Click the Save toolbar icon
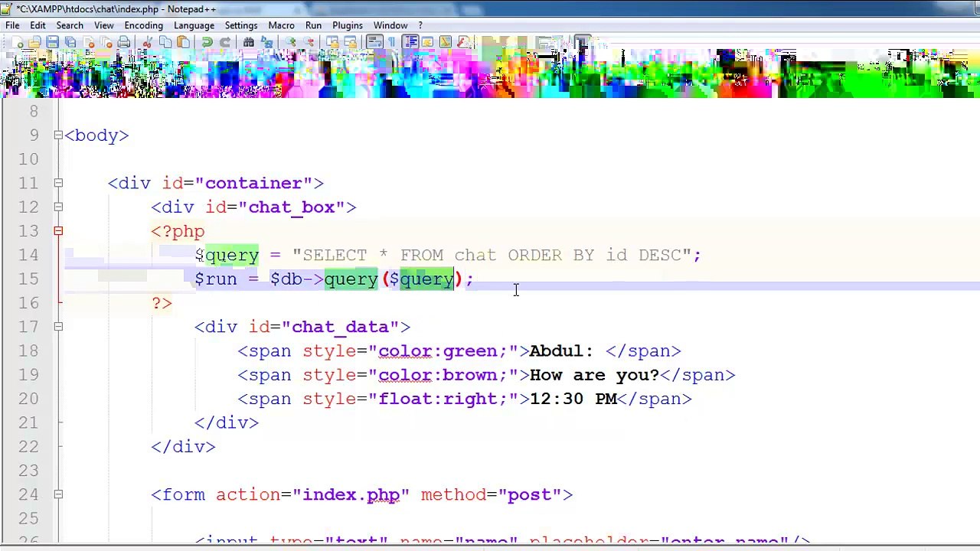This screenshot has height=551, width=980. click(x=52, y=42)
